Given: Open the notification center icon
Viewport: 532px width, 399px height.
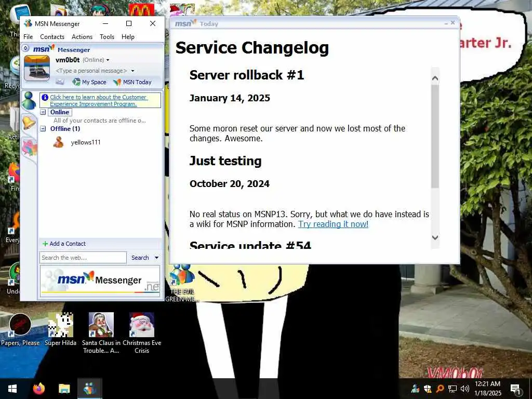Looking at the screenshot, I should [515, 389].
